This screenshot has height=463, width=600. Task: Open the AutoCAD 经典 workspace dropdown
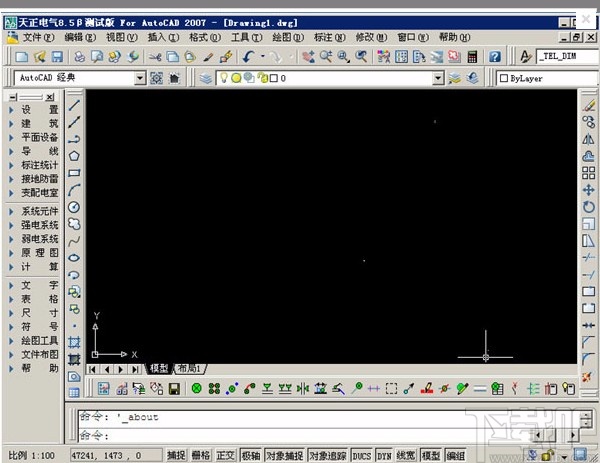[140, 78]
